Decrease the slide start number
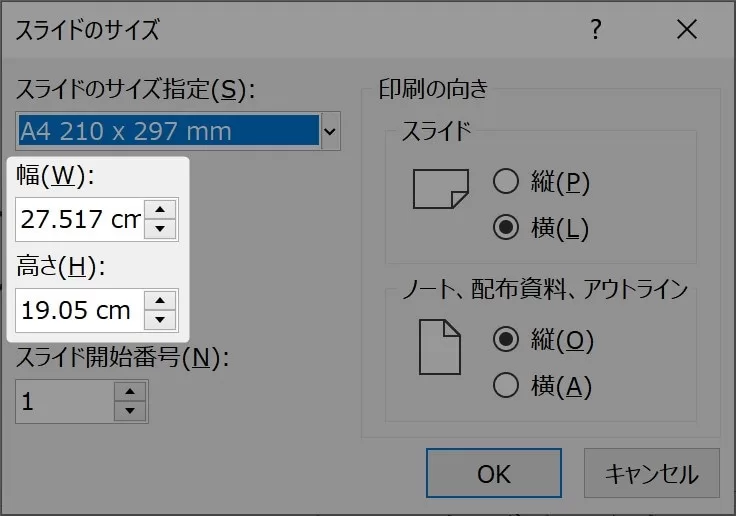This screenshot has height=516, width=736. (130, 411)
